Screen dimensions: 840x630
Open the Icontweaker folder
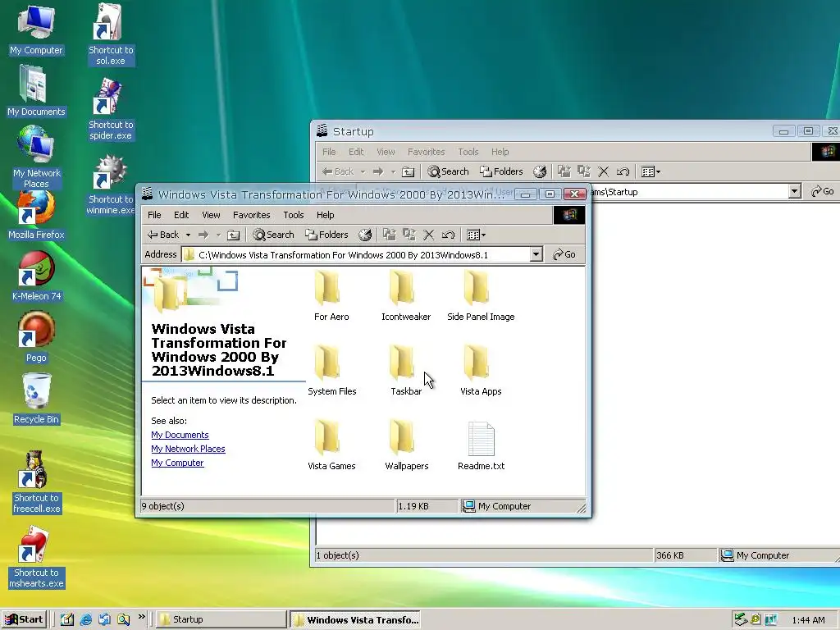(x=405, y=295)
